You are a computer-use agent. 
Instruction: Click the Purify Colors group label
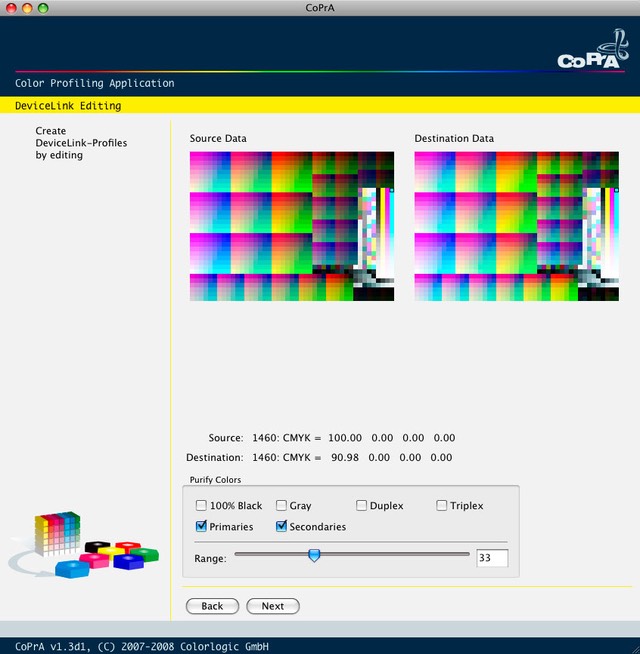(x=215, y=480)
